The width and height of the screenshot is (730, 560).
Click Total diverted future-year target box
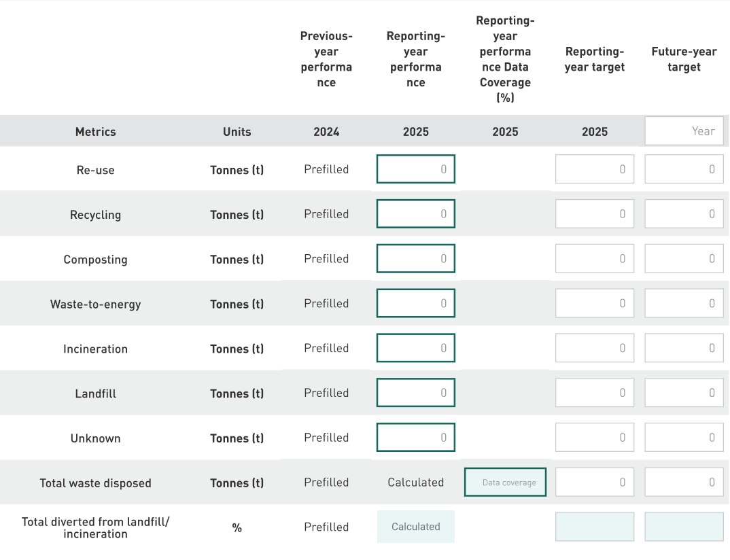(x=684, y=527)
